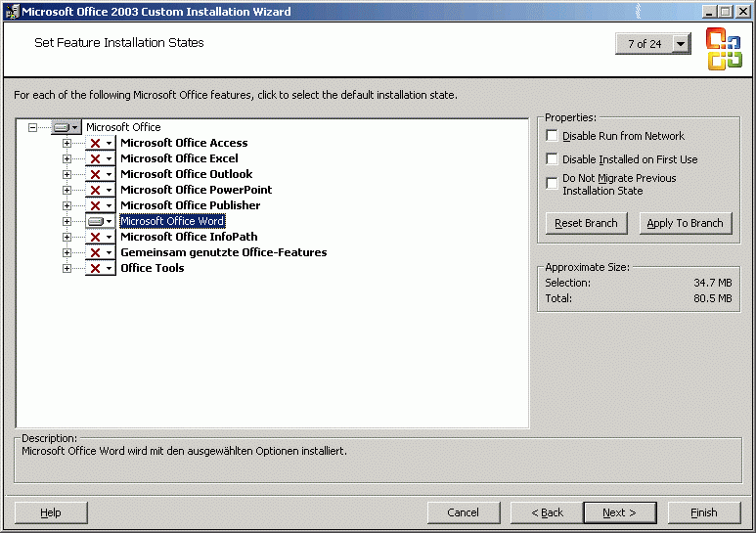Click the Microsoft Office Outlook installation state icon
The width and height of the screenshot is (756, 533).
tap(101, 174)
